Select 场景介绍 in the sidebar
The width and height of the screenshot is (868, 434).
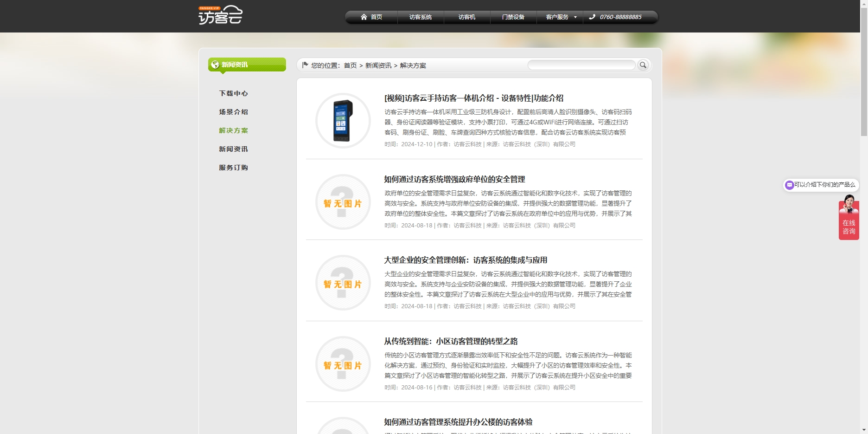pos(234,112)
